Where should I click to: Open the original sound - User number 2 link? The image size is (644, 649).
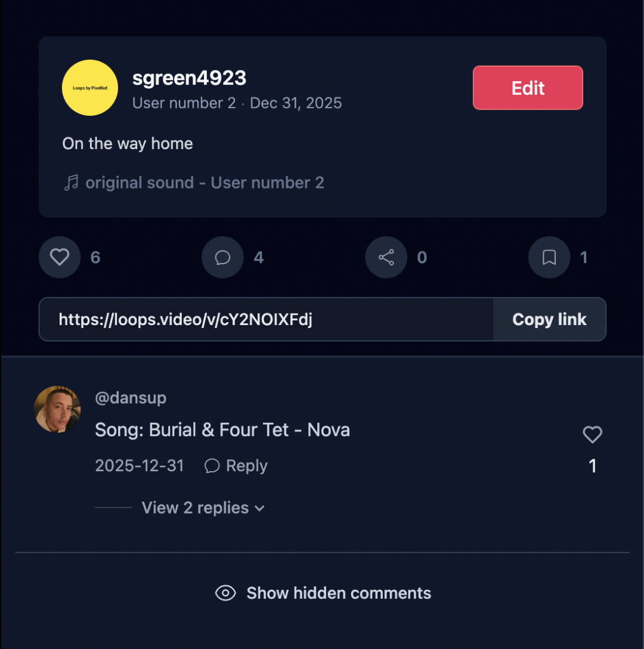[205, 183]
